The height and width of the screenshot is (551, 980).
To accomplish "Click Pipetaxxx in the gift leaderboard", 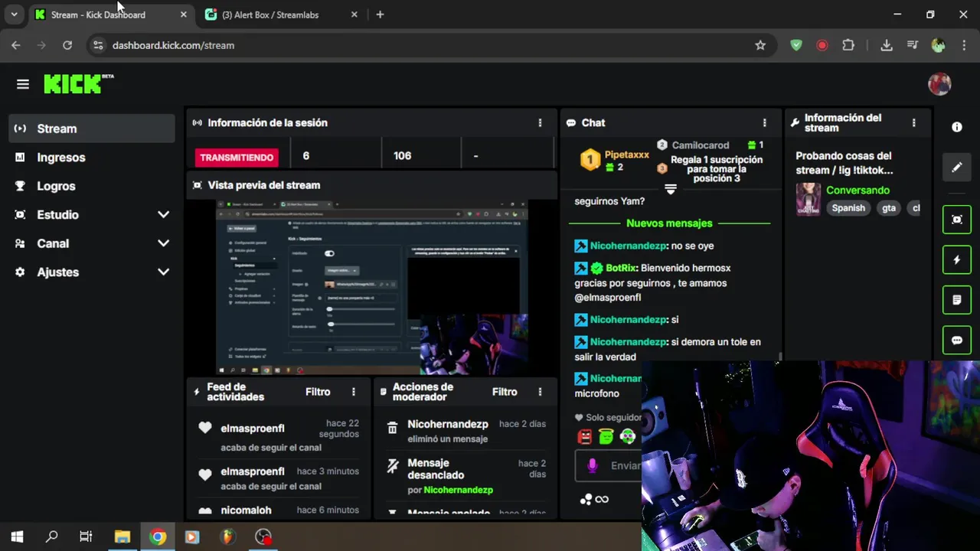I will click(626, 155).
